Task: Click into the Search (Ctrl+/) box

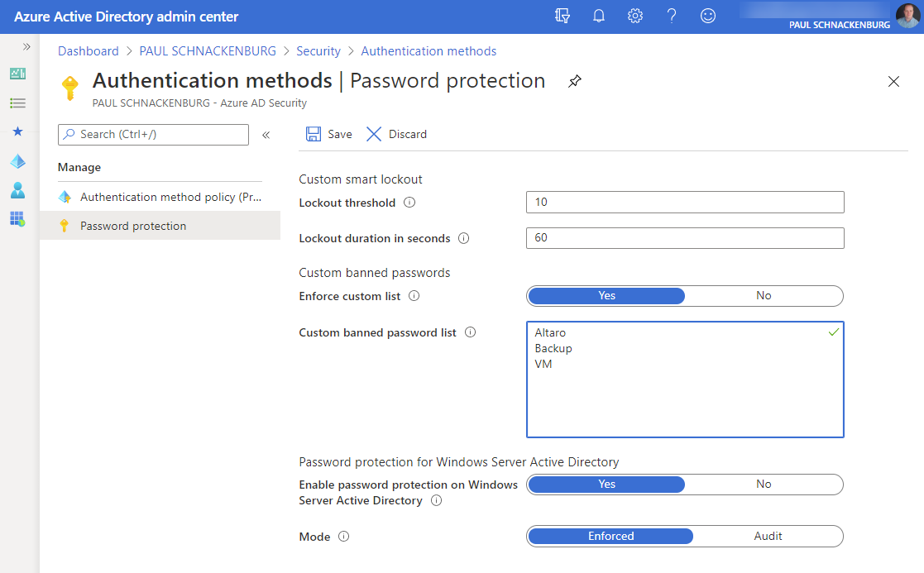Action: pos(153,134)
